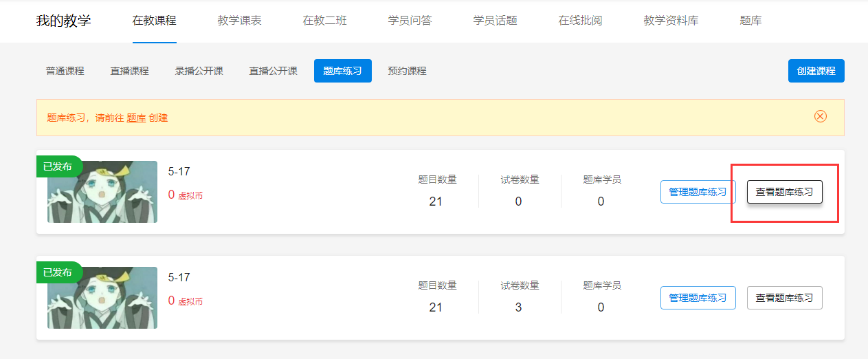This screenshot has width=868, height=359.
Task: Click 管理题库练习 on the card with 0 试卷
Action: 698,192
